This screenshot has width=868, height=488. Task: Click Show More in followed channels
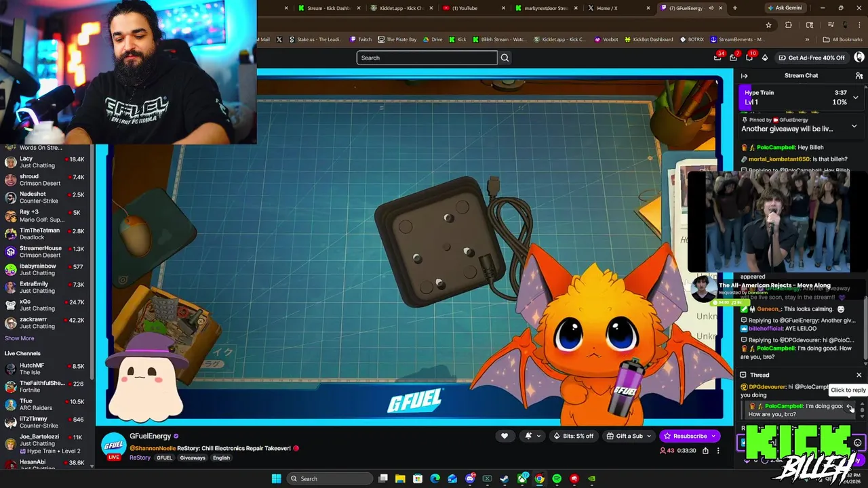coord(19,338)
